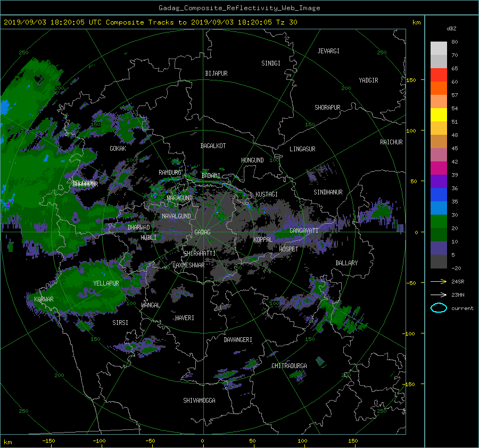Click the DAVANGERI label
Screen dimensions: 479x448
(238, 340)
